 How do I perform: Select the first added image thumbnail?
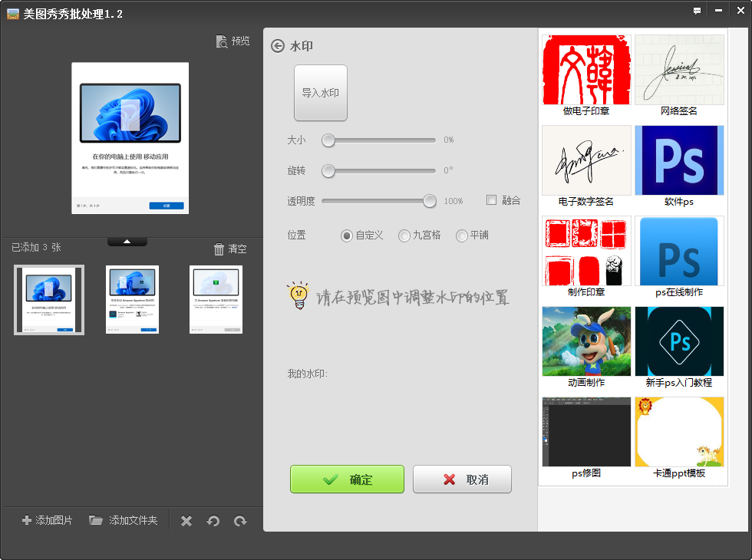48,299
